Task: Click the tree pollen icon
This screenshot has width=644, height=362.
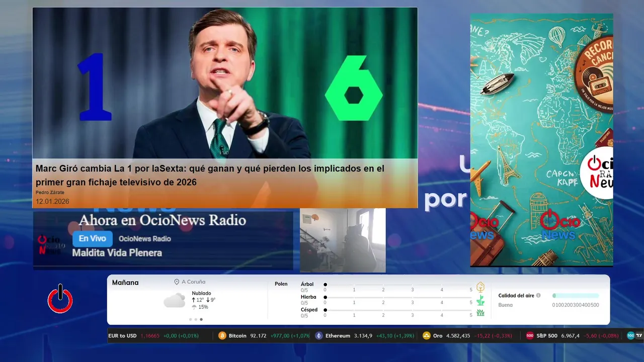Action: [480, 287]
